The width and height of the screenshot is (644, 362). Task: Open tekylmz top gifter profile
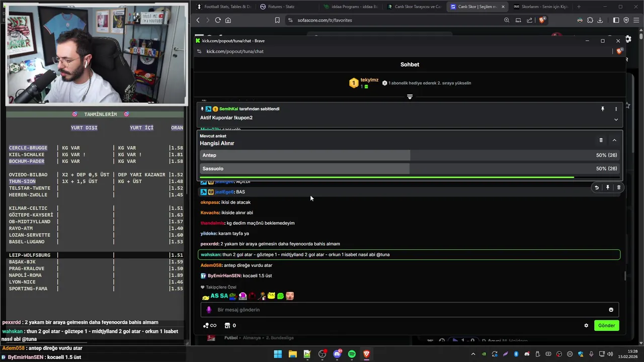(369, 80)
